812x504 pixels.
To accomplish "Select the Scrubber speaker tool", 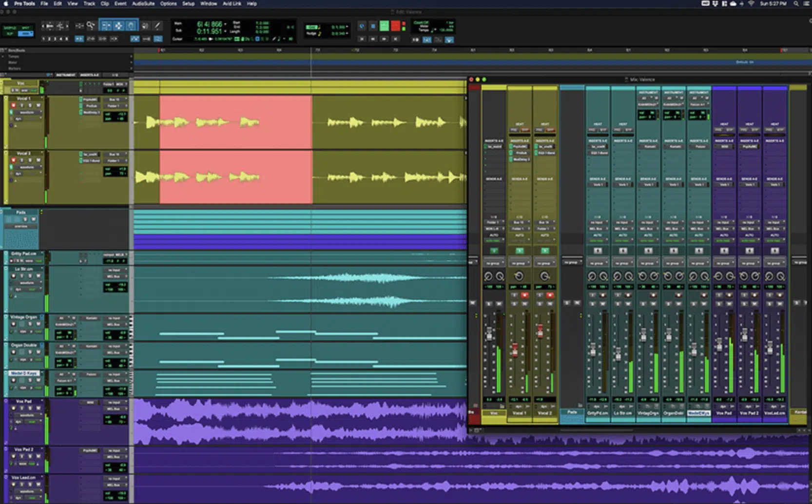I will (x=145, y=26).
